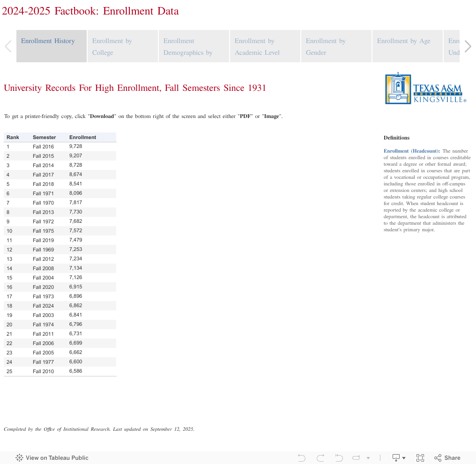Click the Semester column header

(45, 137)
